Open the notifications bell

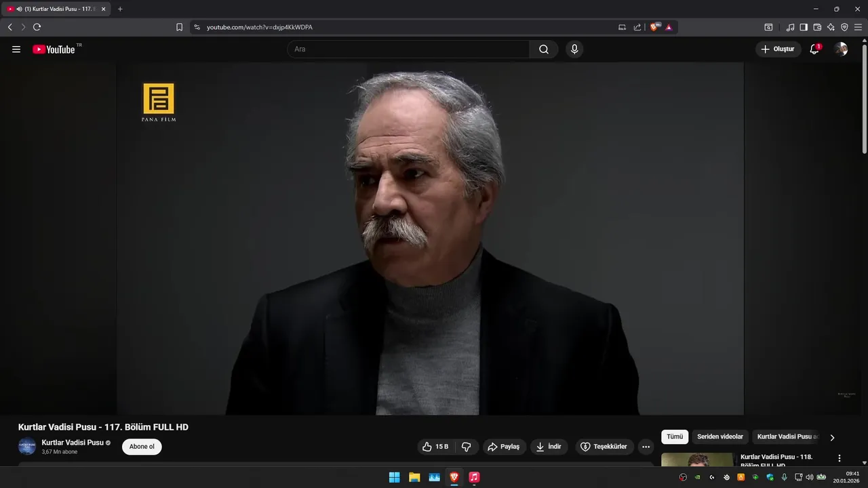814,49
